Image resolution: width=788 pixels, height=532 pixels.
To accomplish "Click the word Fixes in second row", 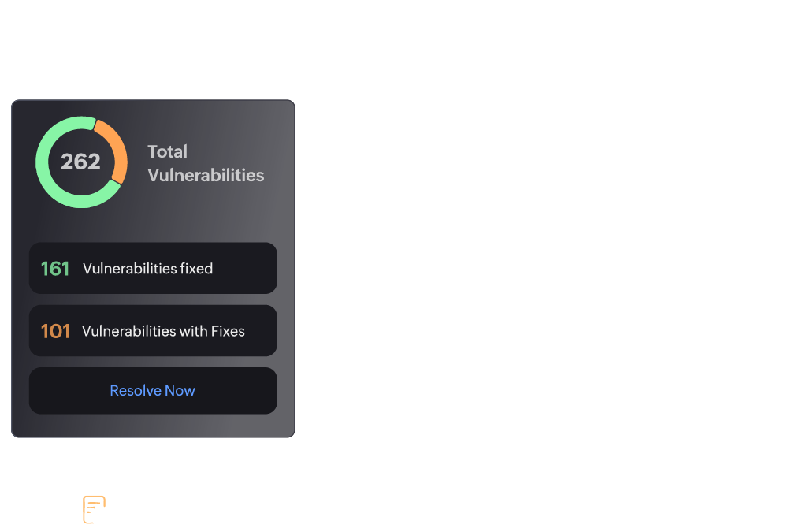I will pyautogui.click(x=228, y=331).
